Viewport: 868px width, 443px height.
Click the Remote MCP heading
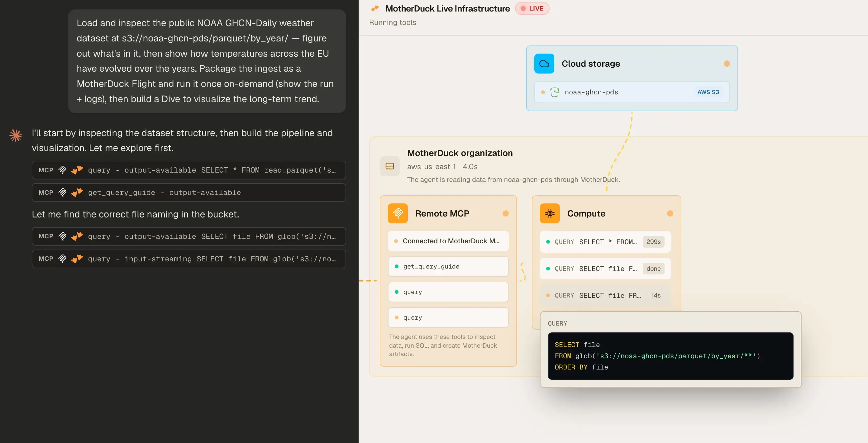point(442,213)
